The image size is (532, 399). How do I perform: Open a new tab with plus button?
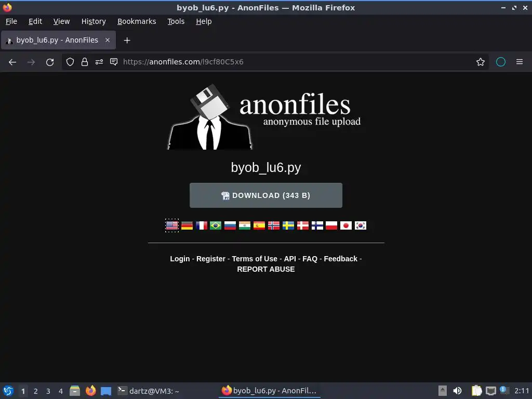(127, 41)
